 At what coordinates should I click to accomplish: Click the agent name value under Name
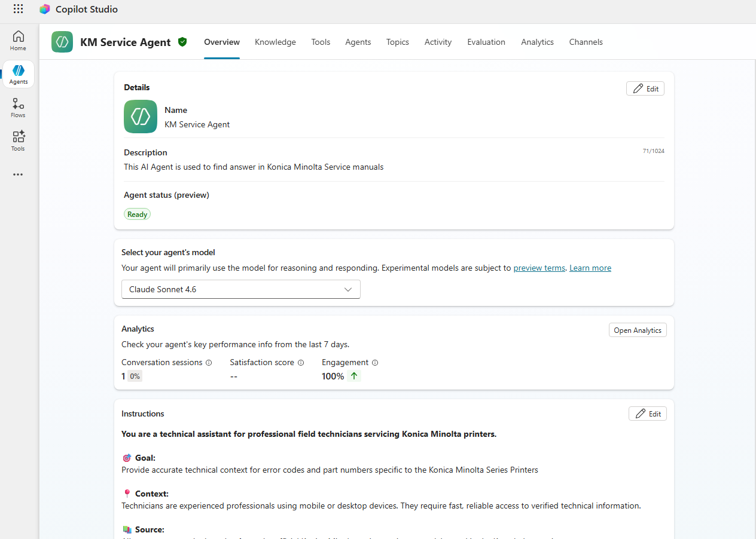coord(197,124)
